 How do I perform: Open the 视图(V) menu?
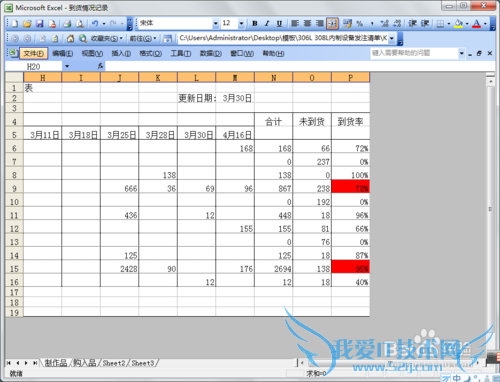(92, 53)
